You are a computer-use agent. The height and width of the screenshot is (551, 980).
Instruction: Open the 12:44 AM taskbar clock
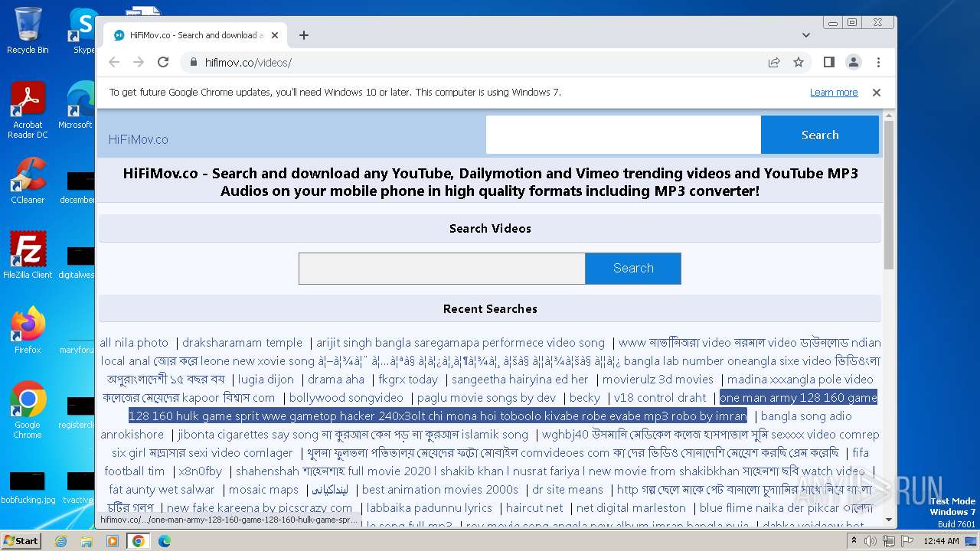[941, 541]
